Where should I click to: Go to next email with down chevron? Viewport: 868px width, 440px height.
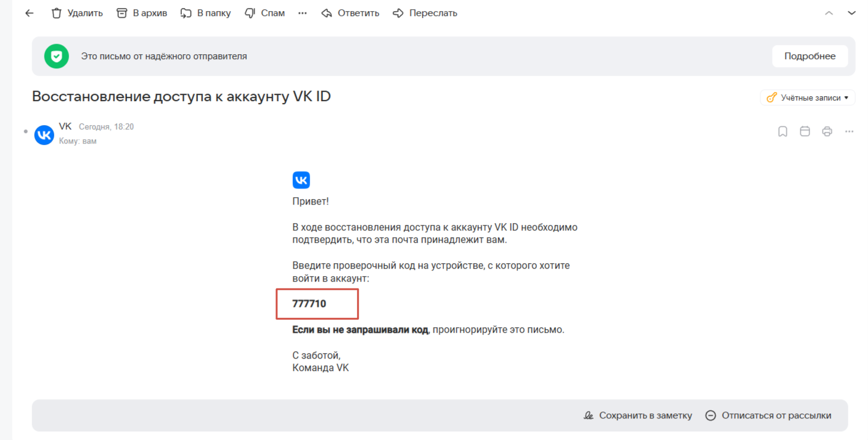[x=851, y=13]
